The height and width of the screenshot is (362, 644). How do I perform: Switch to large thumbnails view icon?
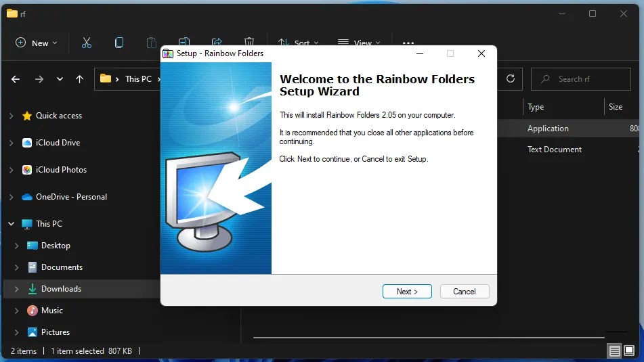pyautogui.click(x=629, y=350)
